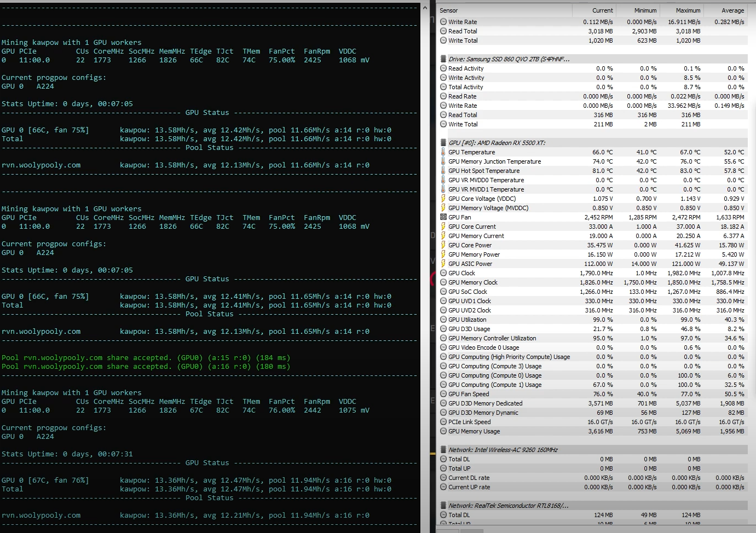This screenshot has height=533, width=756.
Task: Click the GPU Memory Junction Temperature sensor icon
Action: click(x=443, y=161)
